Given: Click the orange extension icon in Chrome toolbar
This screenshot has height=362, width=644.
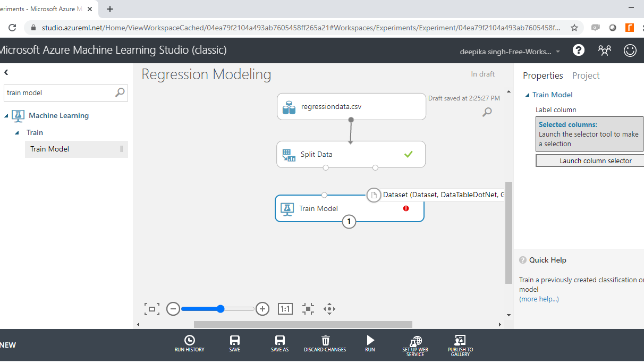Looking at the screenshot, I should [x=630, y=28].
